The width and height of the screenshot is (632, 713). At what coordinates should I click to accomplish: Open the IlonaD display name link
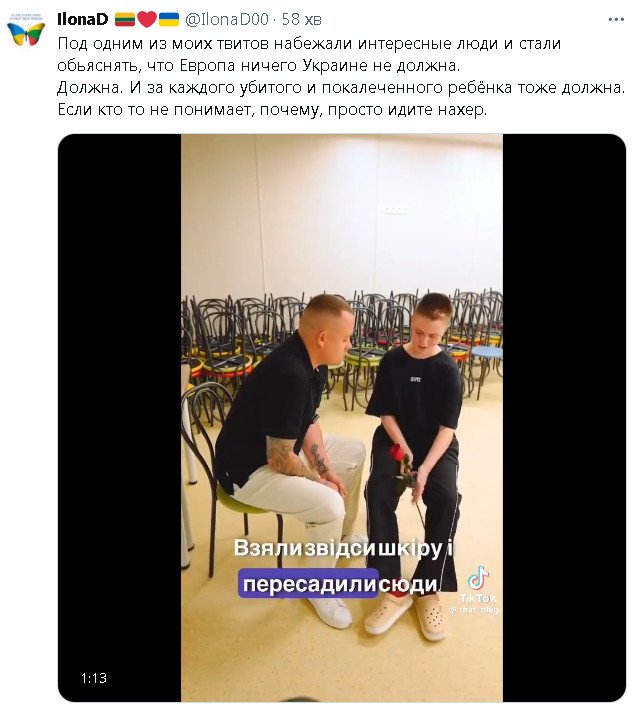(x=83, y=20)
